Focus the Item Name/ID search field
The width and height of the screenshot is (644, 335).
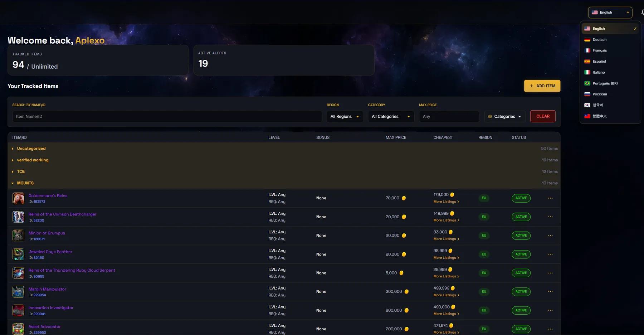167,117
